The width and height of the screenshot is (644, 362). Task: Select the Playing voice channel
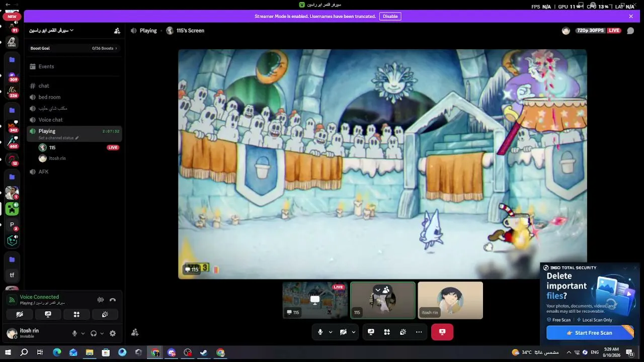coord(74,134)
